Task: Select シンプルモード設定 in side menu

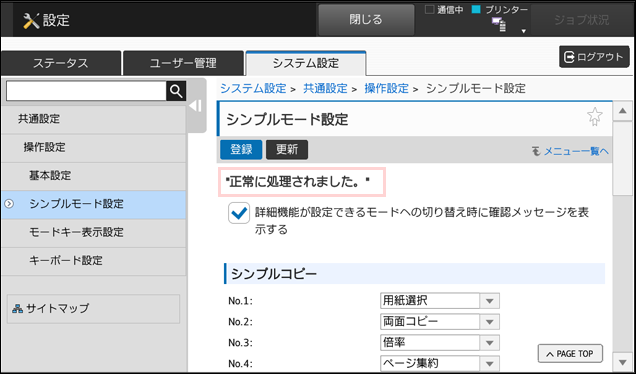Action: pos(94,204)
